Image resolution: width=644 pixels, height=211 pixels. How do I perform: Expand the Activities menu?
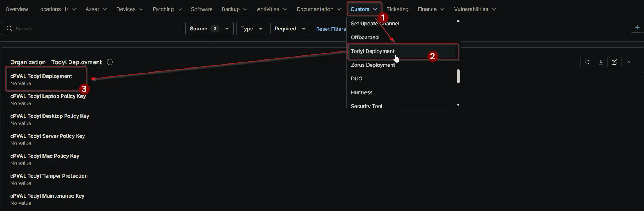(272, 9)
